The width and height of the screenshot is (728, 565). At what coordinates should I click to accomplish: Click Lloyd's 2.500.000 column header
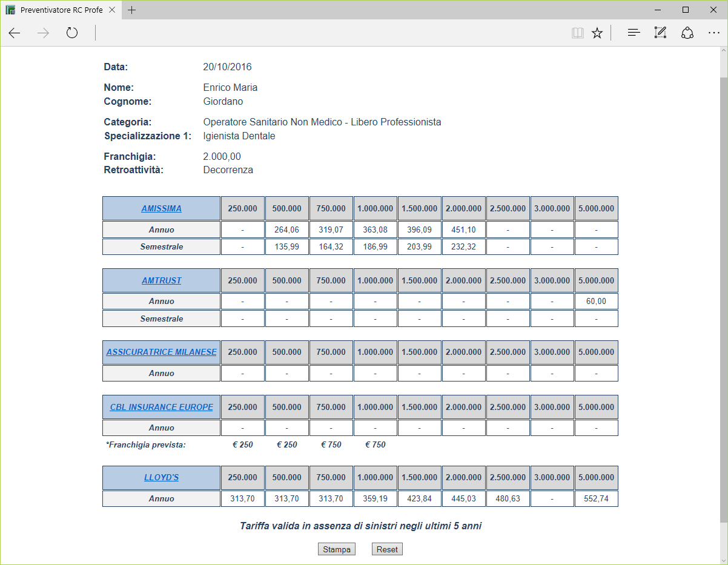[x=508, y=477]
